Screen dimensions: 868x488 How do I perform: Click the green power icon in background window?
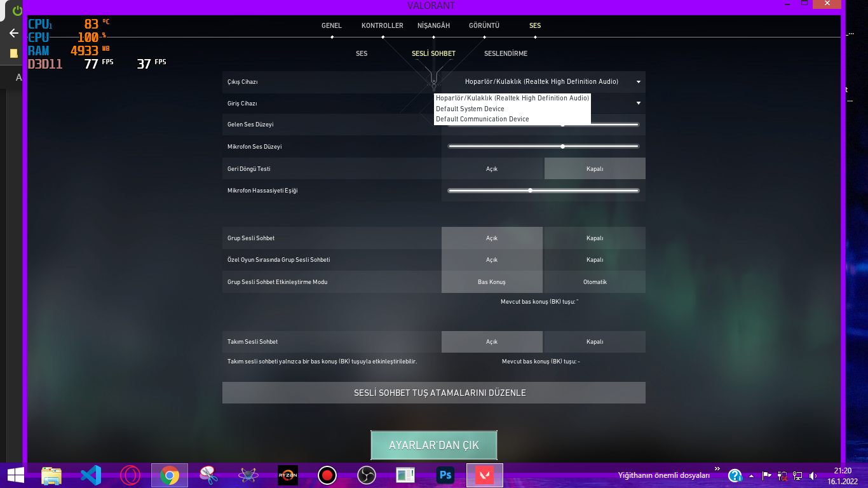(x=17, y=11)
